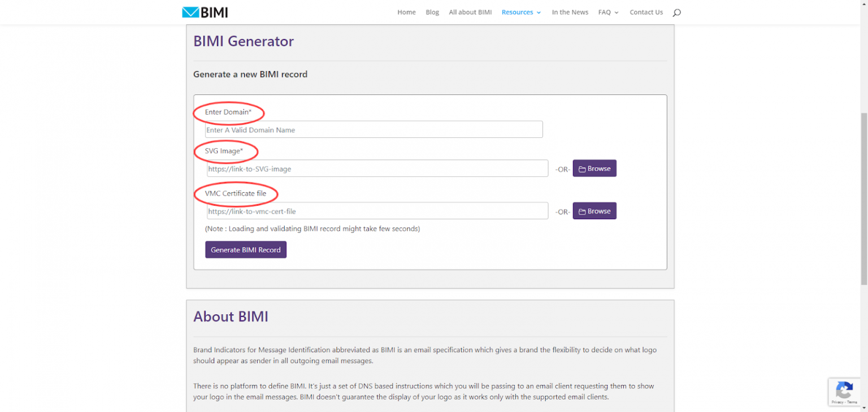Click Generate BIMI Record button
Screen dimensions: 868x412
[246, 250]
